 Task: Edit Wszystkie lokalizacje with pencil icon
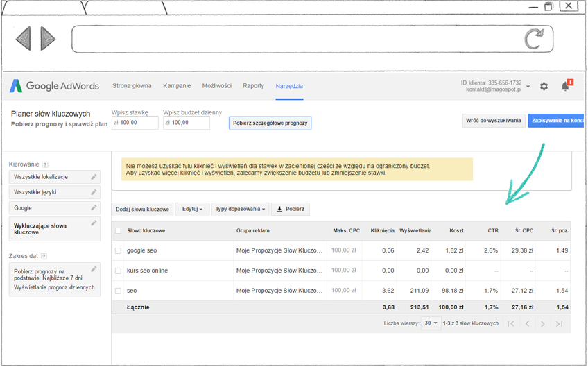click(94, 177)
